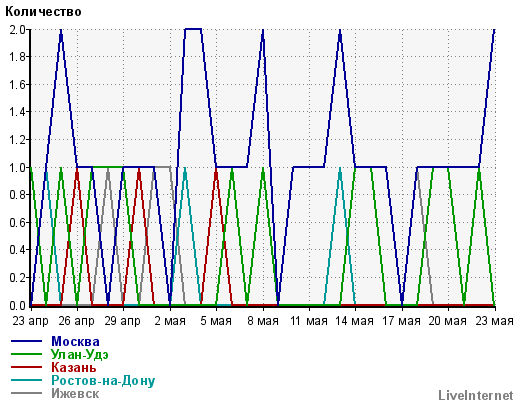This screenshot has width=520, height=405.
Task: Click the 2 мая date label
Action: tap(170, 321)
